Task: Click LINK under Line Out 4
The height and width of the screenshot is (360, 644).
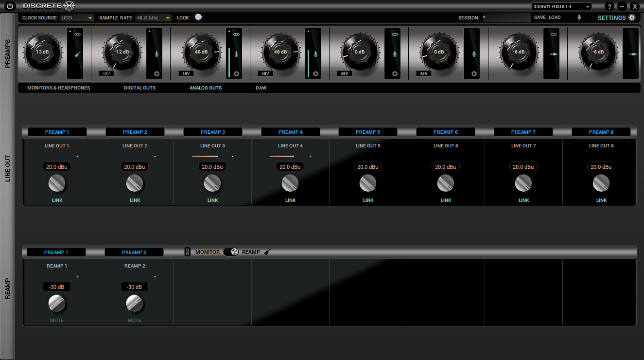Action: [x=291, y=200]
